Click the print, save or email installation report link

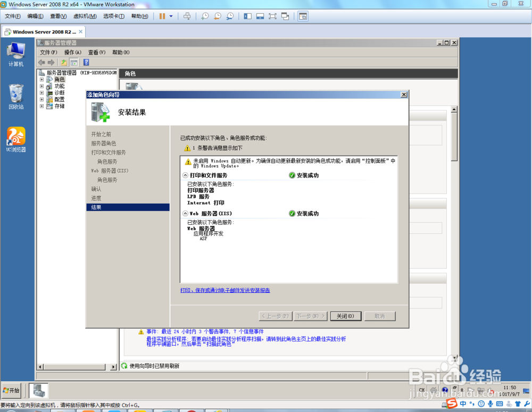coord(225,290)
